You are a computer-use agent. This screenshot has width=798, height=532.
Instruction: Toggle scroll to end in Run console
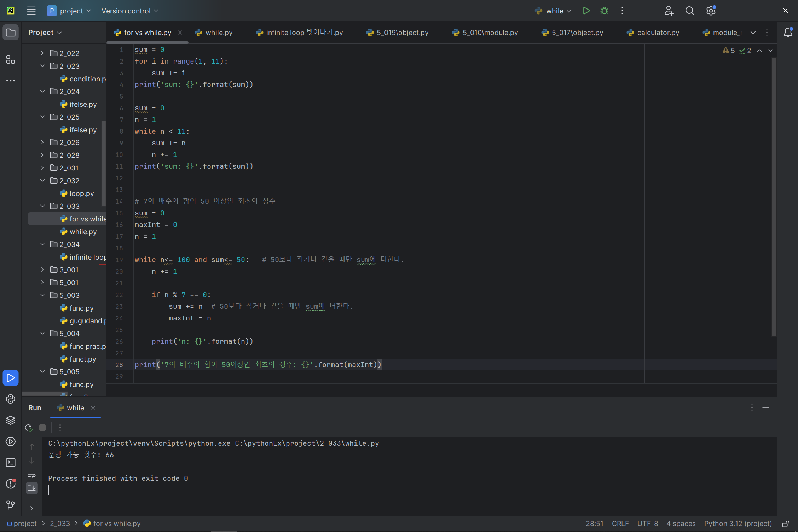coord(32,488)
